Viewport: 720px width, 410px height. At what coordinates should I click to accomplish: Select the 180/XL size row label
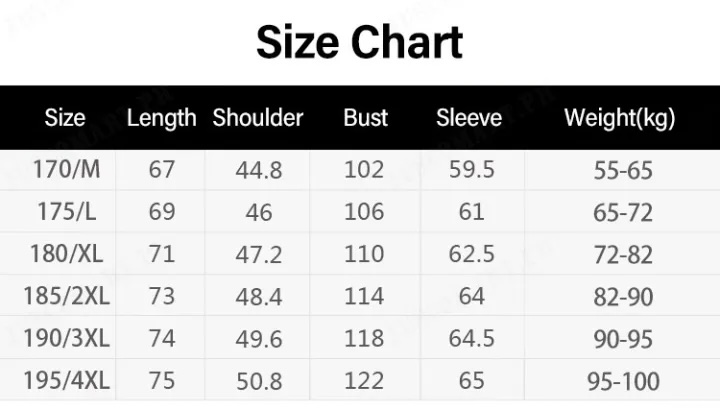67,253
